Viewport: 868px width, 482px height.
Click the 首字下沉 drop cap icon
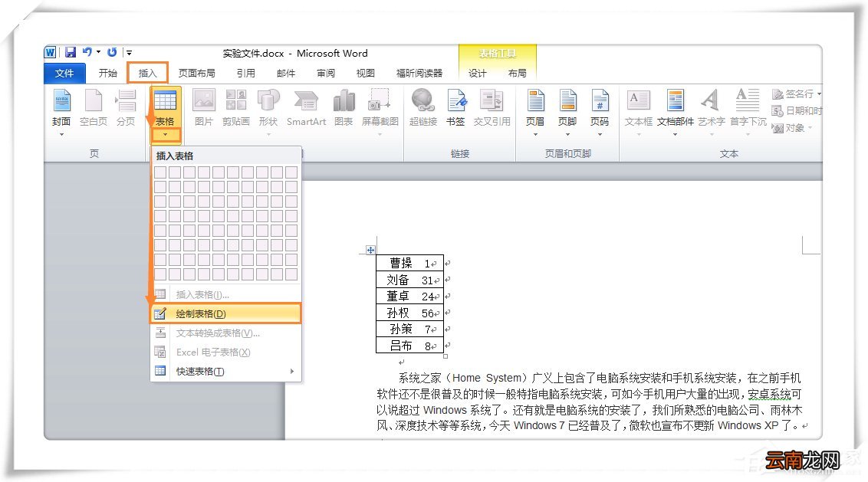748,100
